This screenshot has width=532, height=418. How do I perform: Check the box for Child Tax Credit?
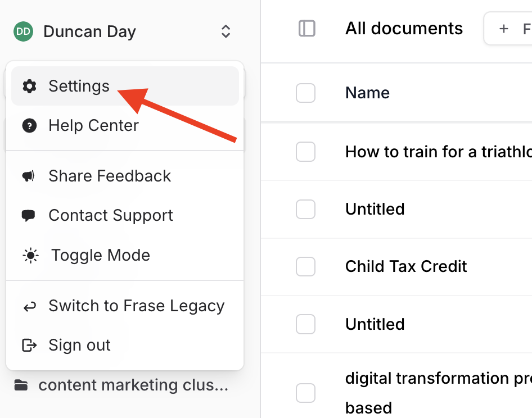pos(305,267)
